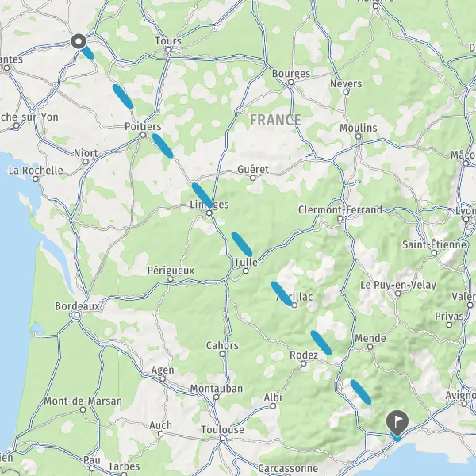
Task: Click the Bordeaux city marker
Action: pyautogui.click(x=77, y=315)
